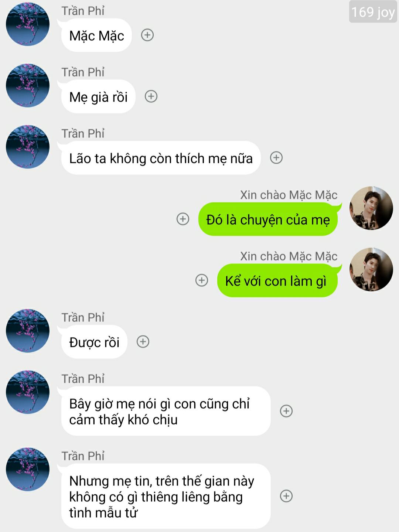Open Trần Phỉ avatar beside "Mặc Mặc" message
This screenshot has height=532, width=399.
(28, 24)
